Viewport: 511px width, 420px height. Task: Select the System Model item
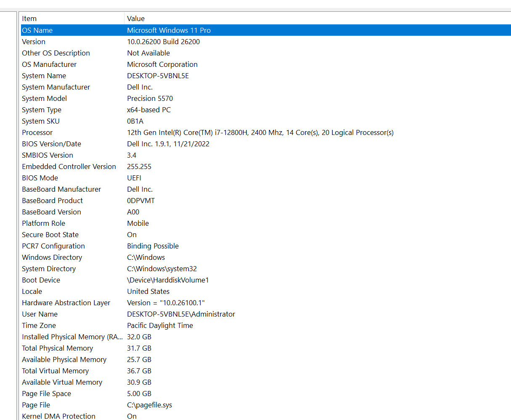(x=45, y=98)
